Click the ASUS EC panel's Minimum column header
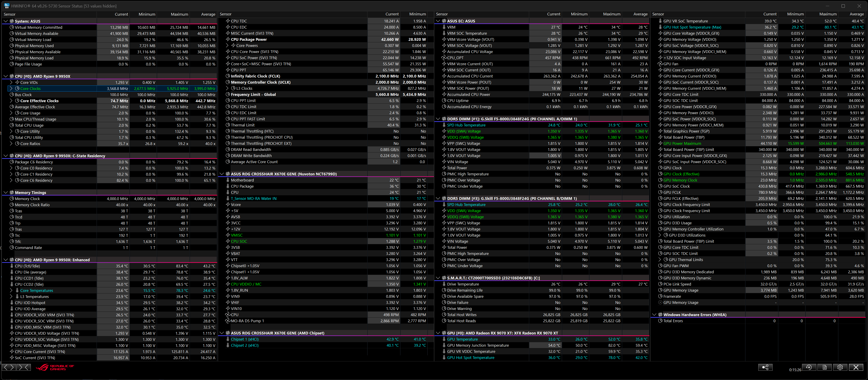Viewport: 868px width, 380px height. click(576, 14)
